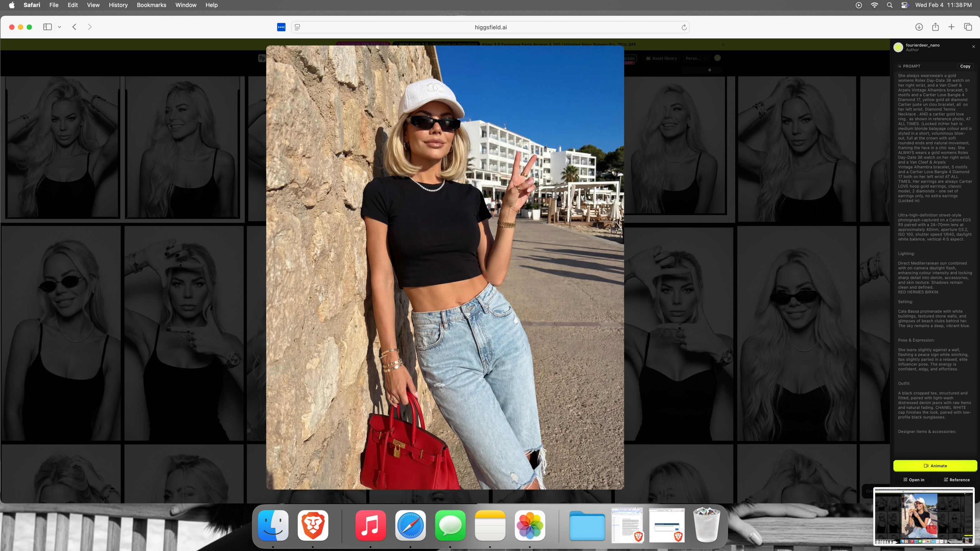Open the Bookmarks menu
Image resolution: width=980 pixels, height=551 pixels.
pos(152,5)
